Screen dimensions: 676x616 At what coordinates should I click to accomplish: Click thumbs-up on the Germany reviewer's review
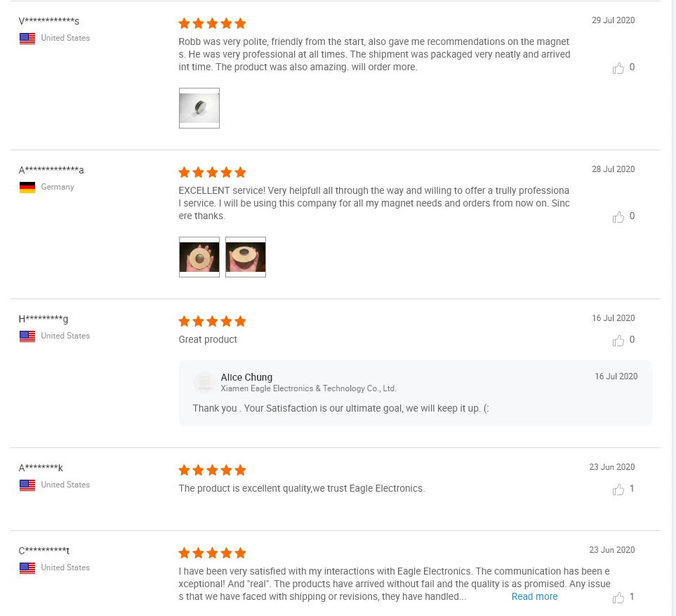(x=618, y=217)
